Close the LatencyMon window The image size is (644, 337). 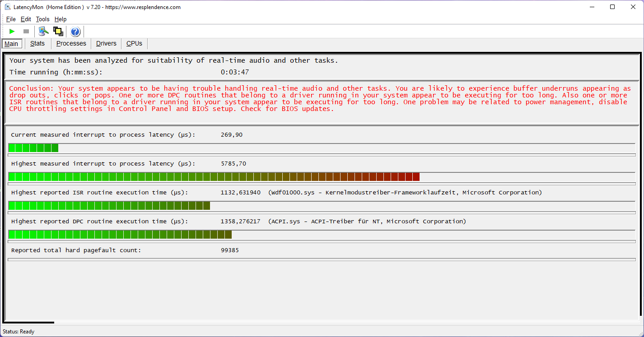pos(633,7)
